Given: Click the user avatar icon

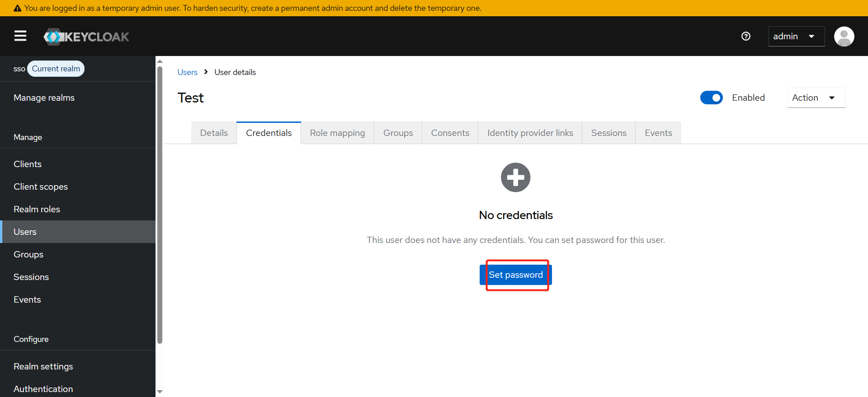Looking at the screenshot, I should [844, 36].
